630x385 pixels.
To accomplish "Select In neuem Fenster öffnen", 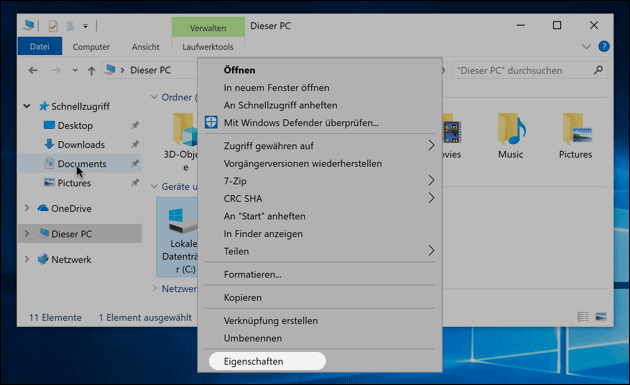I will [x=276, y=88].
